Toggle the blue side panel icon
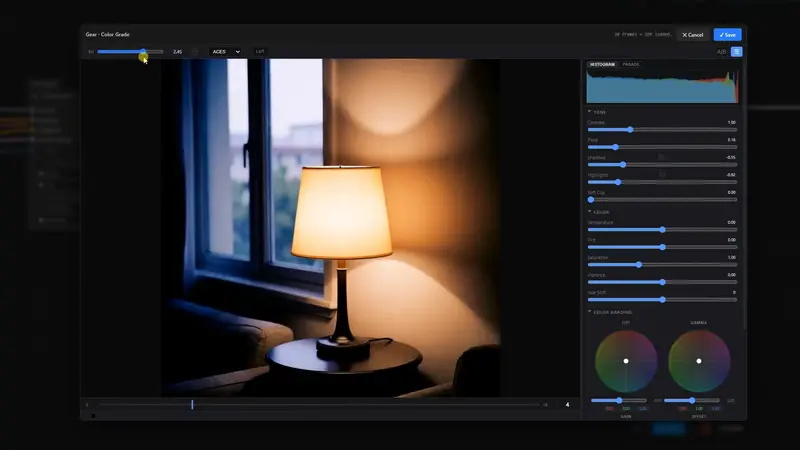Image resolution: width=800 pixels, height=450 pixels. (736, 52)
